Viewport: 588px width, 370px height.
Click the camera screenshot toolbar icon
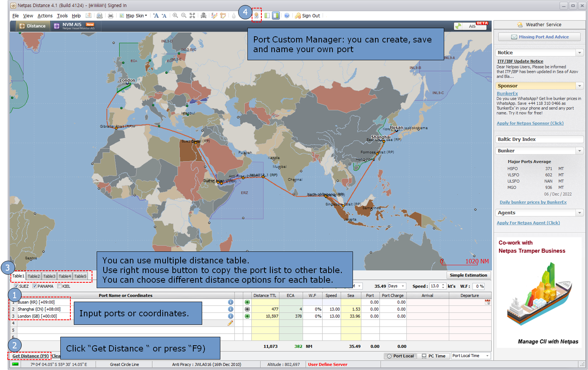pos(100,16)
